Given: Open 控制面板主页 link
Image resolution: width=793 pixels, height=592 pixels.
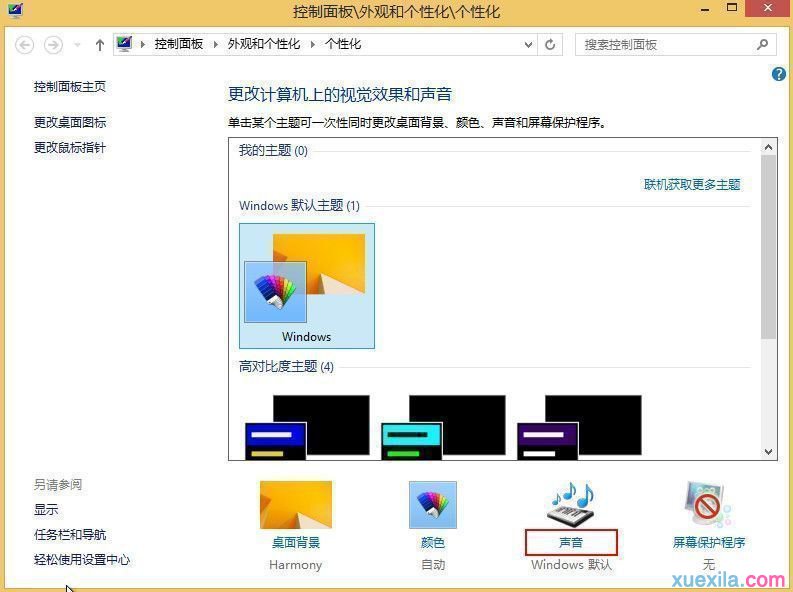Looking at the screenshot, I should pyautogui.click(x=70, y=86).
